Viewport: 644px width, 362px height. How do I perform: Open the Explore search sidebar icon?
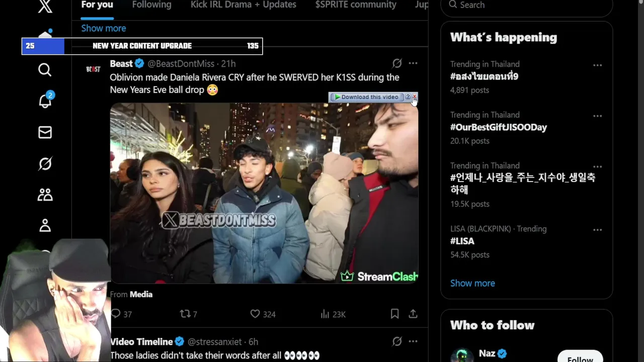45,69
